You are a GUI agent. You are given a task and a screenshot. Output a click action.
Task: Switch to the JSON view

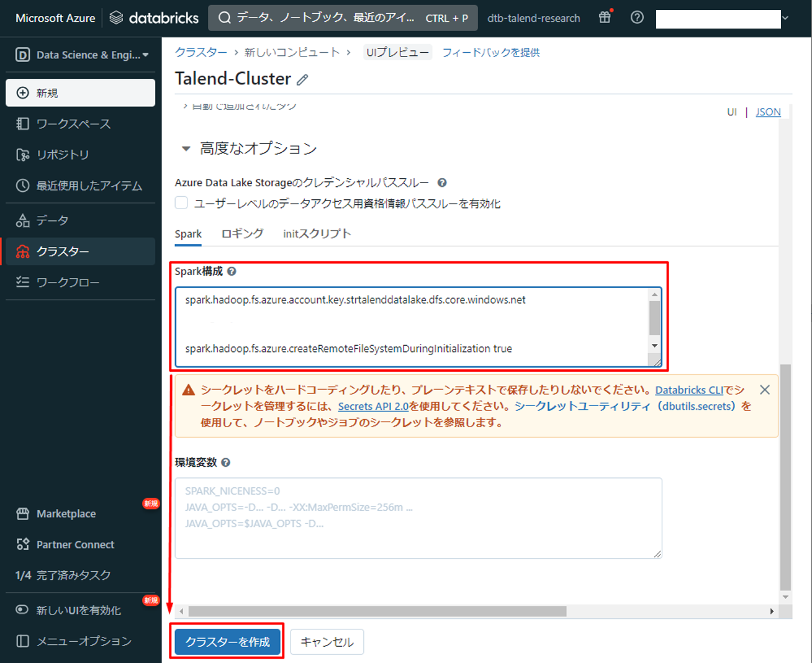pos(768,112)
